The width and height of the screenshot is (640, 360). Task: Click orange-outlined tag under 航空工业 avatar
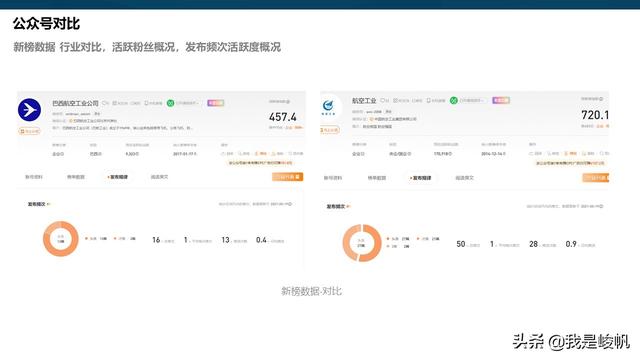pyautogui.click(x=330, y=130)
